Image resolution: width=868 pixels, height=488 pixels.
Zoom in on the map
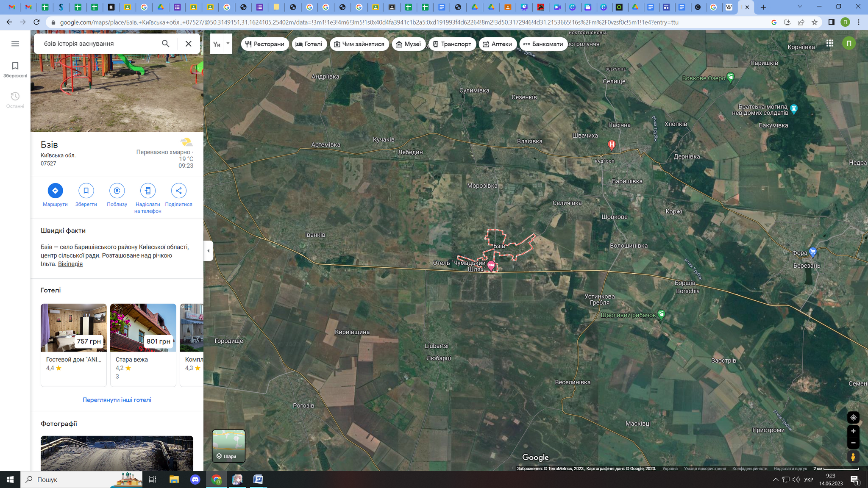click(853, 431)
